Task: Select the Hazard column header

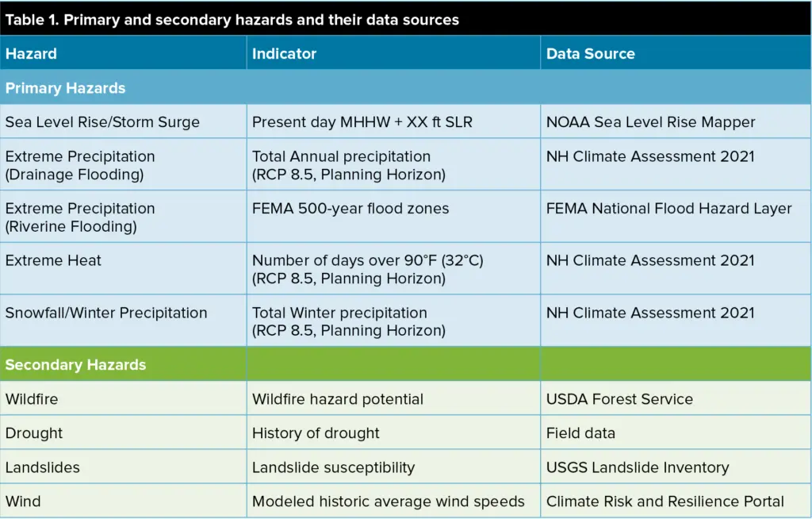Action: click(123, 53)
